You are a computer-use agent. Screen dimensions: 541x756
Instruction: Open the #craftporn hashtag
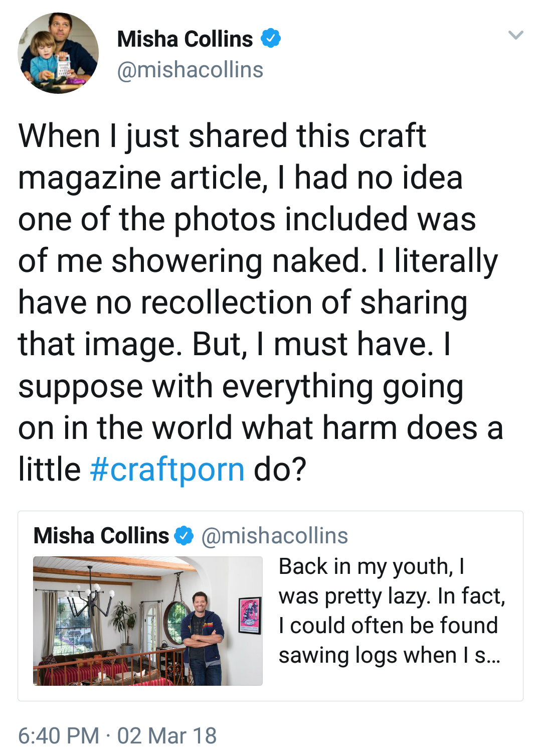pos(167,470)
